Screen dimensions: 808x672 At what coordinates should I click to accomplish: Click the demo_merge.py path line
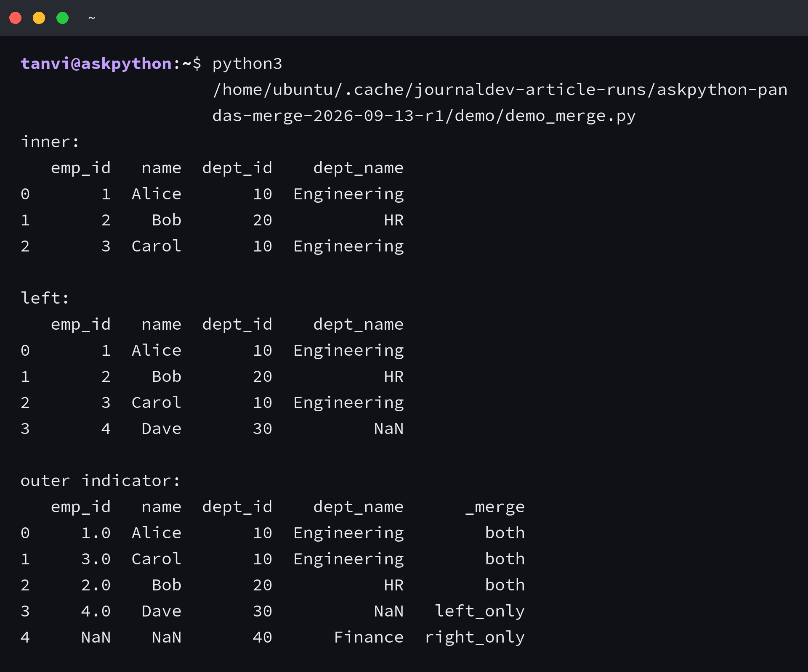tap(424, 116)
